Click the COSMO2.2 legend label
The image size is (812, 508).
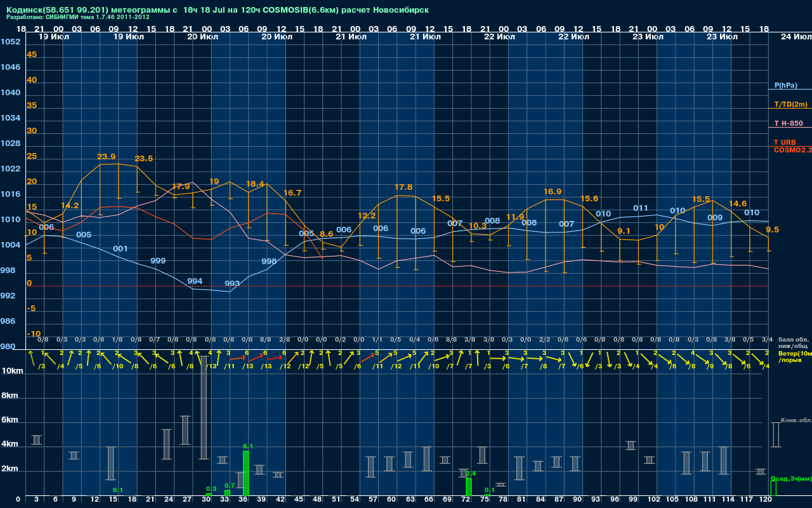(792, 150)
